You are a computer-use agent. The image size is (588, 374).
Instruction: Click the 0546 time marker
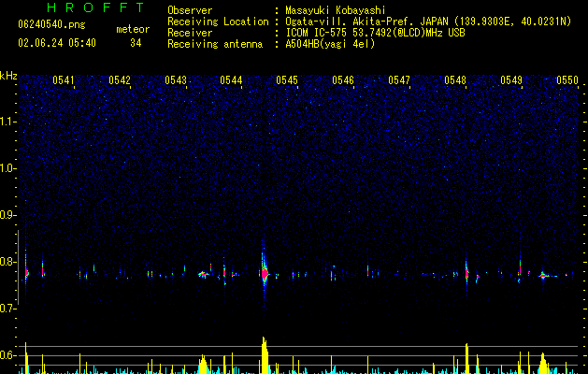[343, 80]
